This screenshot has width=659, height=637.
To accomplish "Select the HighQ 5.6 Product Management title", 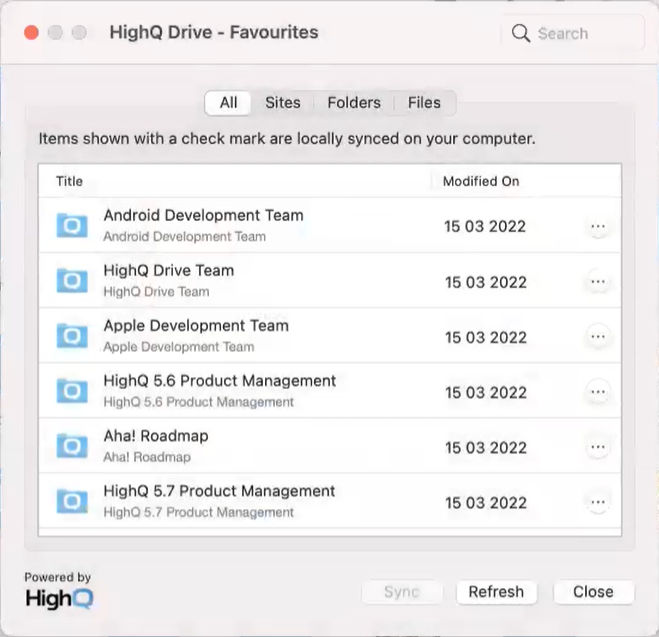I will pos(219,381).
